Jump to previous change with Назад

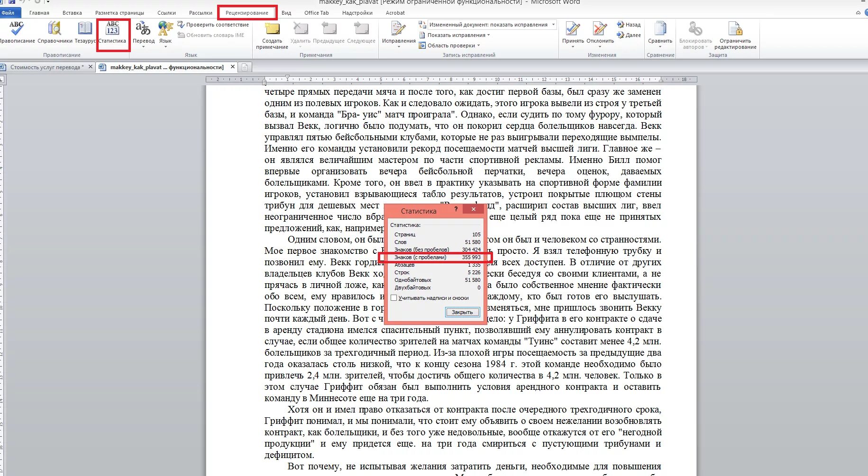point(629,25)
